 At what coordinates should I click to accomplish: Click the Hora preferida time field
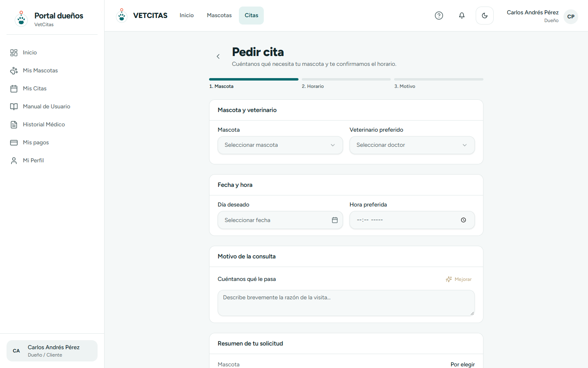coord(412,220)
